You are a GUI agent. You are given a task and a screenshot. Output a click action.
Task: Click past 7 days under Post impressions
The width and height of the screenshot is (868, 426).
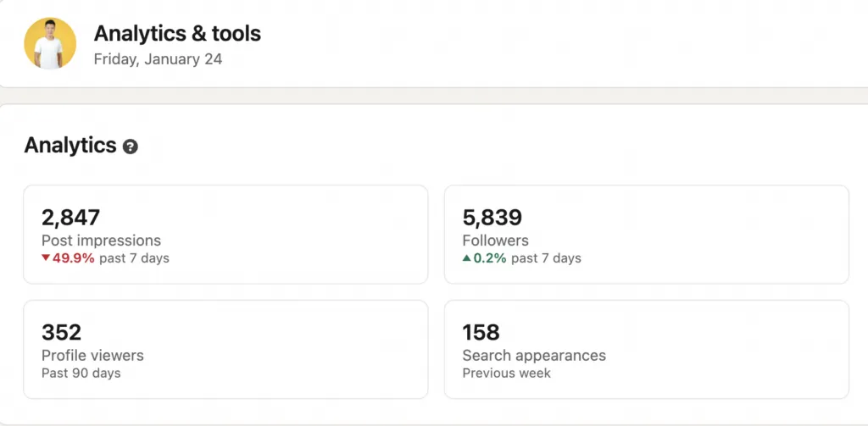(134, 258)
